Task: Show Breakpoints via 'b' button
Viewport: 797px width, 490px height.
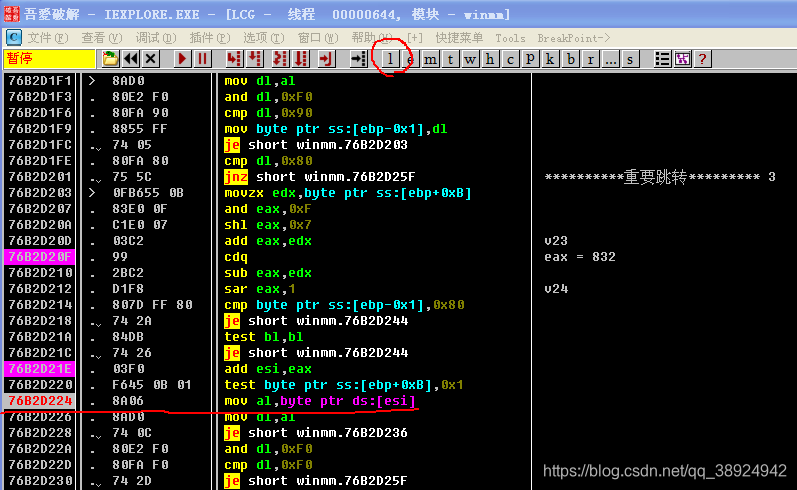Action: [570, 59]
